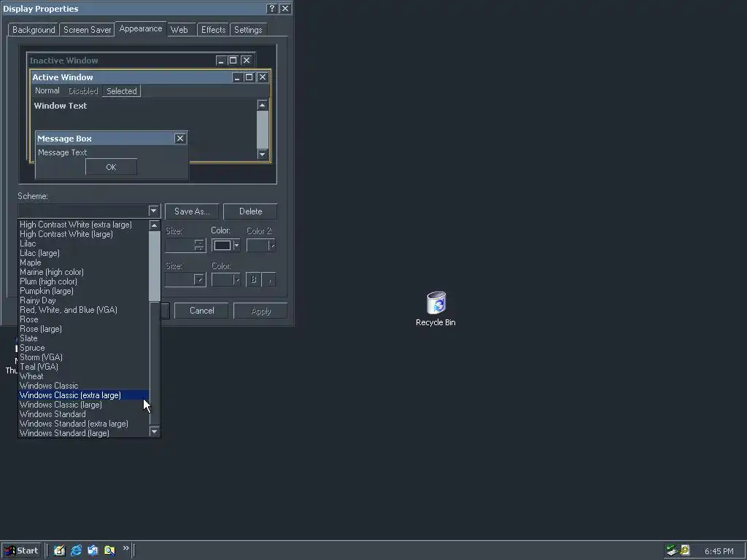This screenshot has height=560, width=747.
Task: Click the Normal menu in the preview
Action: (47, 90)
